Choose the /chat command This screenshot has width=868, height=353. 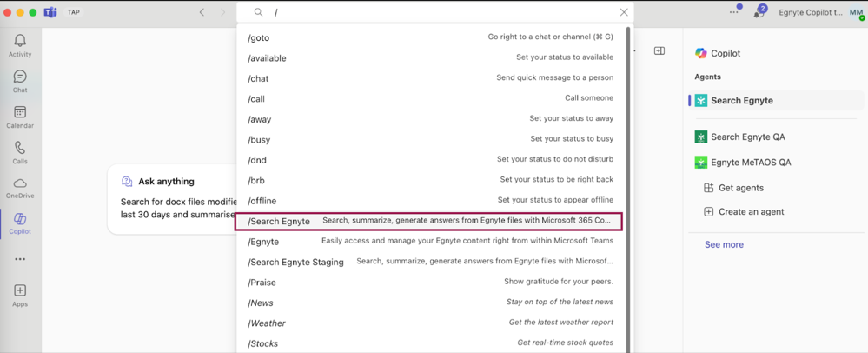point(430,79)
